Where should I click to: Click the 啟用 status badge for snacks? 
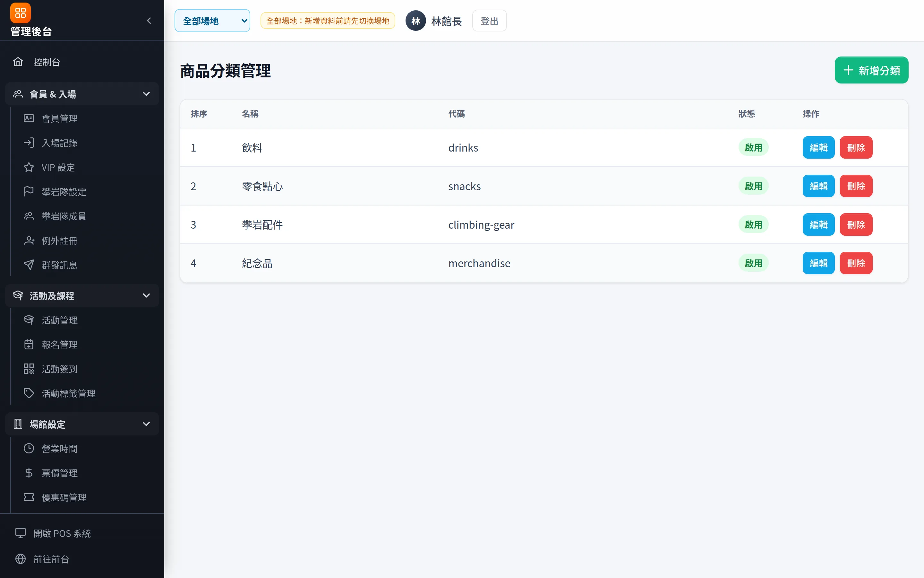[x=753, y=186]
